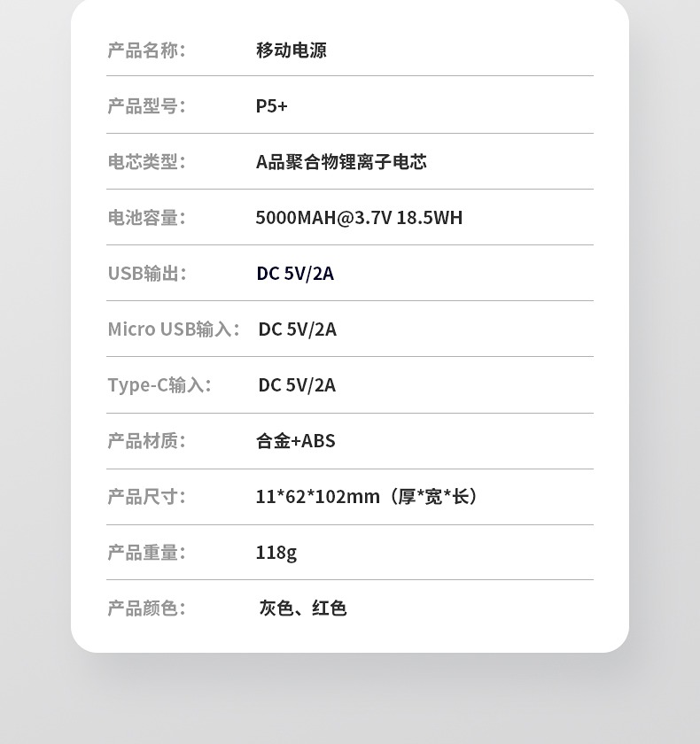Click the USB输出 label
Viewport: 700px width, 744px height.
click(147, 274)
